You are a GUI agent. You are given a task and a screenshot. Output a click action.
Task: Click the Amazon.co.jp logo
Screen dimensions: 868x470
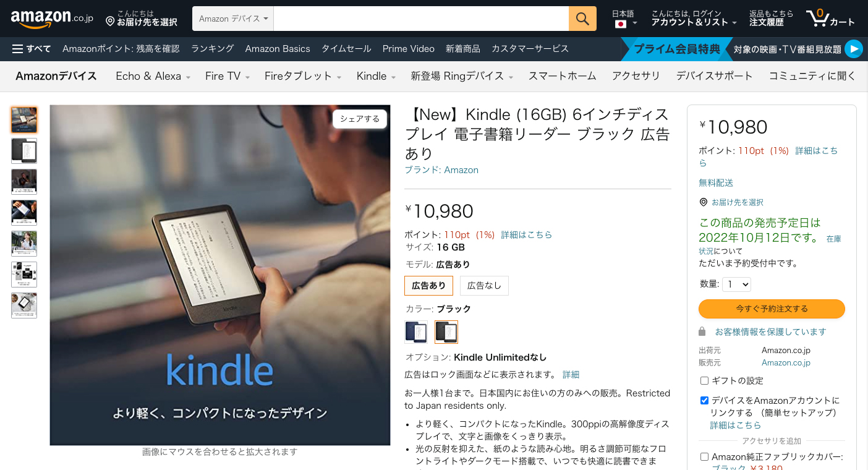pos(52,19)
